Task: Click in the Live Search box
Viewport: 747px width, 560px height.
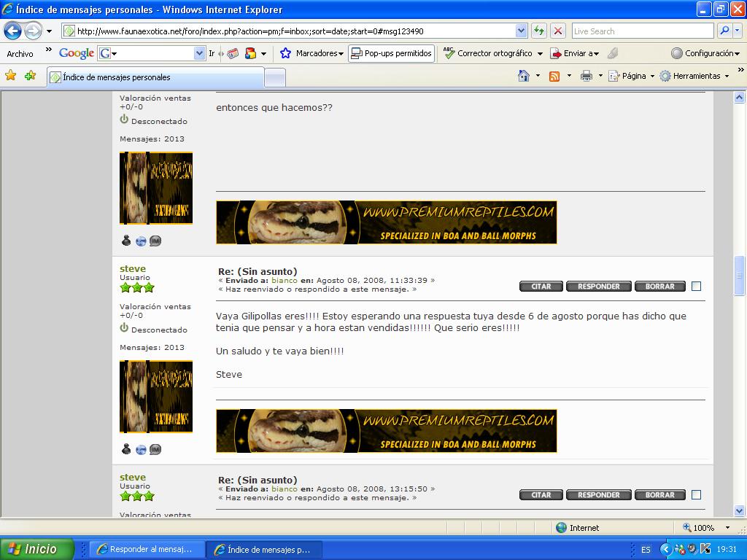Action: point(641,31)
